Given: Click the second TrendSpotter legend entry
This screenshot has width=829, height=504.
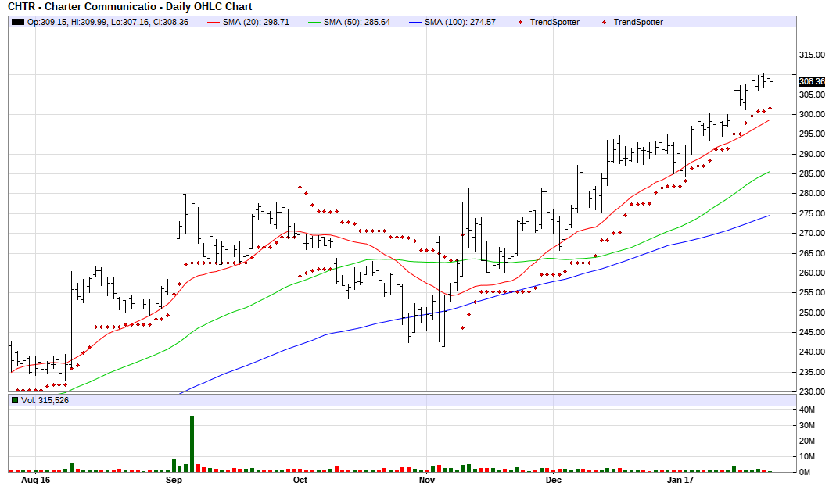Looking at the screenshot, I should tap(633, 22).
